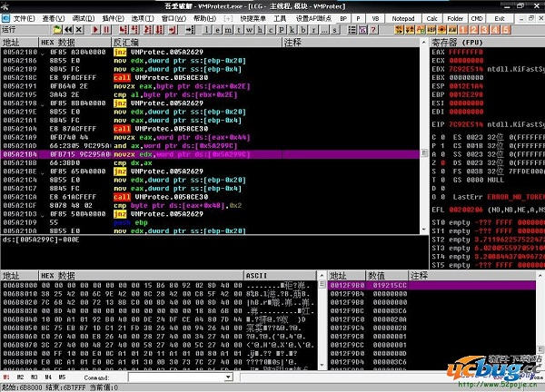
Task: Restart program with the rewind icon
Action: tap(68, 30)
